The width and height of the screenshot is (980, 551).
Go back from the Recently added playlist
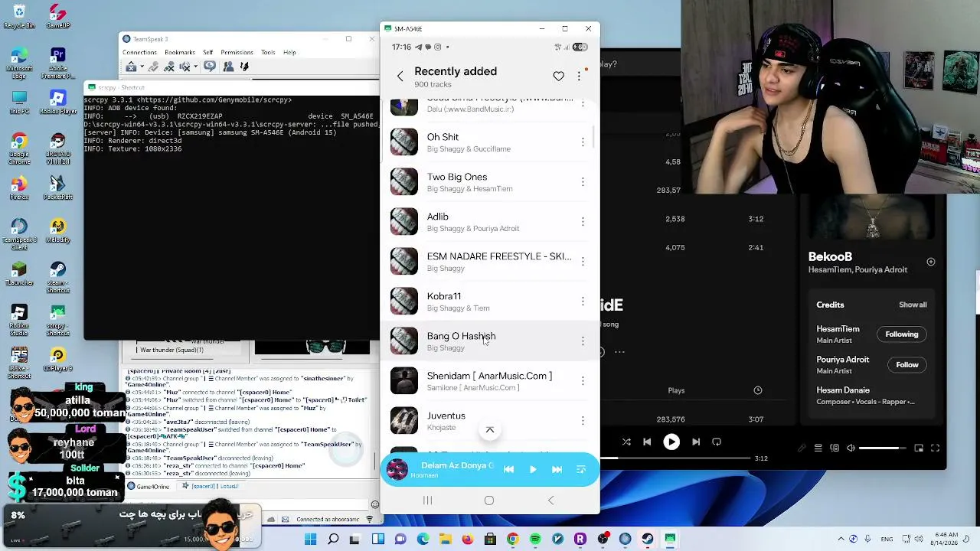click(x=400, y=77)
